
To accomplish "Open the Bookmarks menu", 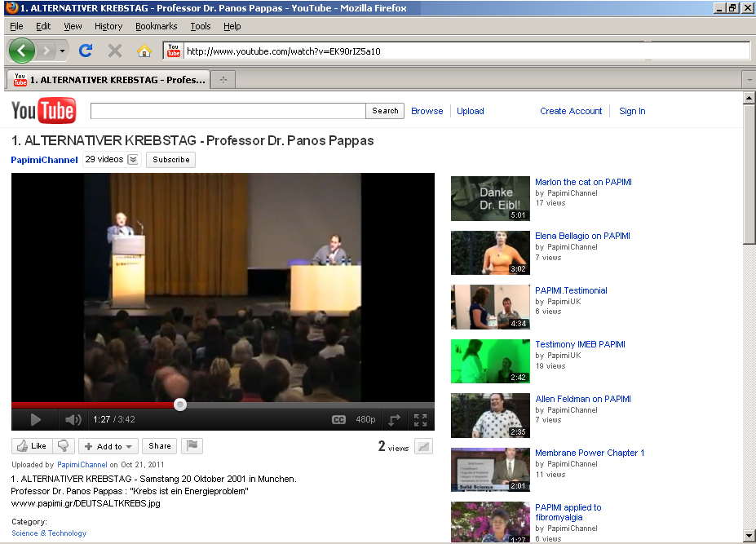I will click(157, 26).
